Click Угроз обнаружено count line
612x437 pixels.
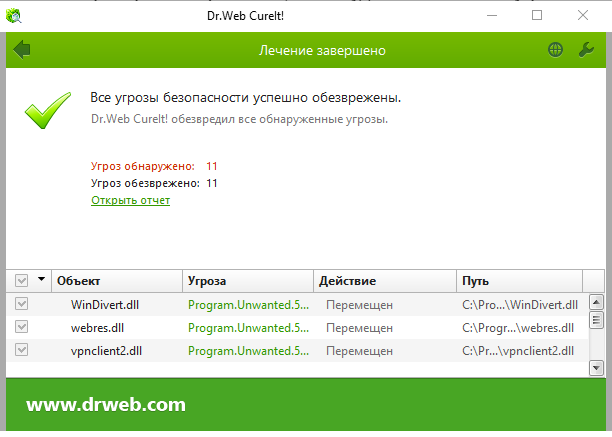[154, 166]
